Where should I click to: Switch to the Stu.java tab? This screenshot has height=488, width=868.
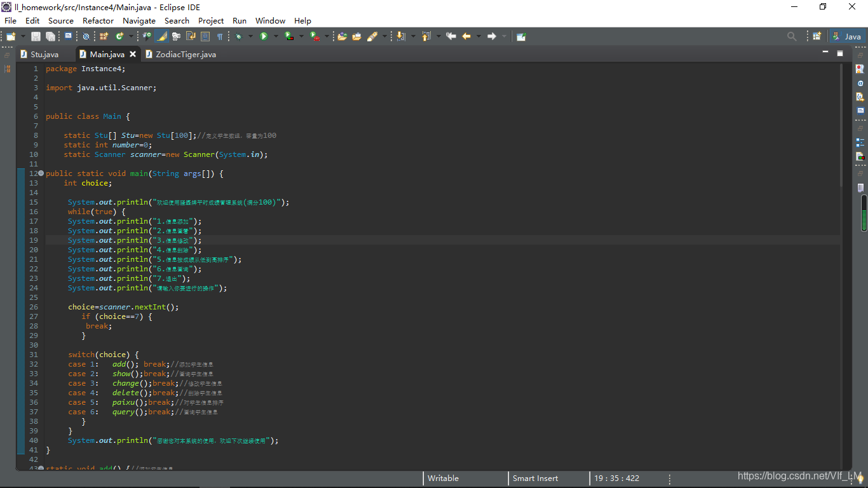pos(44,55)
